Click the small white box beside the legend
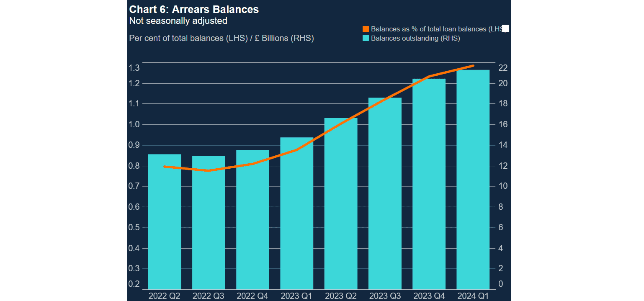This screenshot has width=644, height=301. 505,28
